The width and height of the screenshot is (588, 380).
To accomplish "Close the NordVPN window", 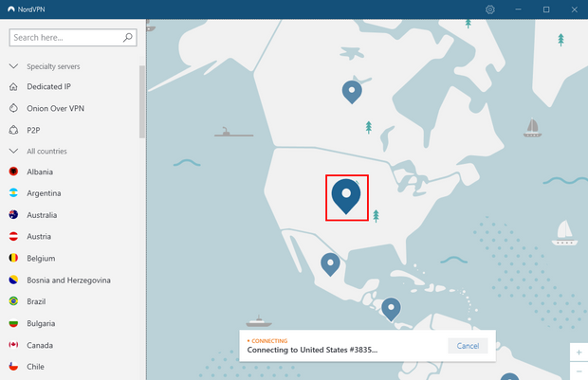I will pyautogui.click(x=575, y=9).
